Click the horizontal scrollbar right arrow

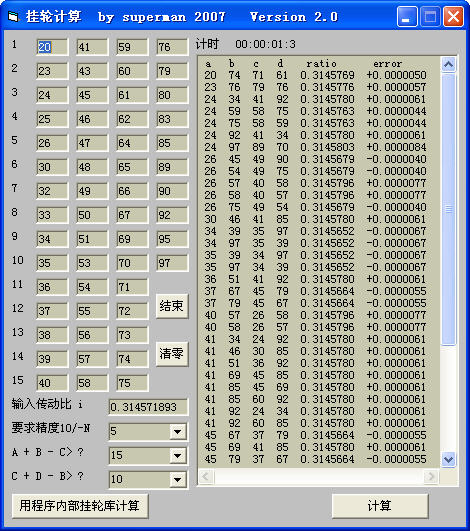tap(432, 476)
